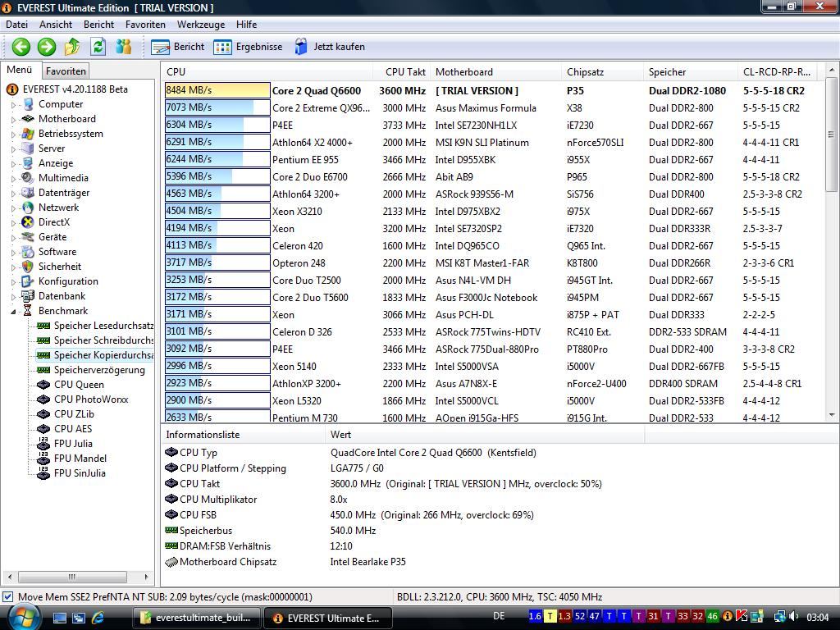The width and height of the screenshot is (840, 630).
Task: Select the Software icon in the tree
Action: click(x=27, y=251)
